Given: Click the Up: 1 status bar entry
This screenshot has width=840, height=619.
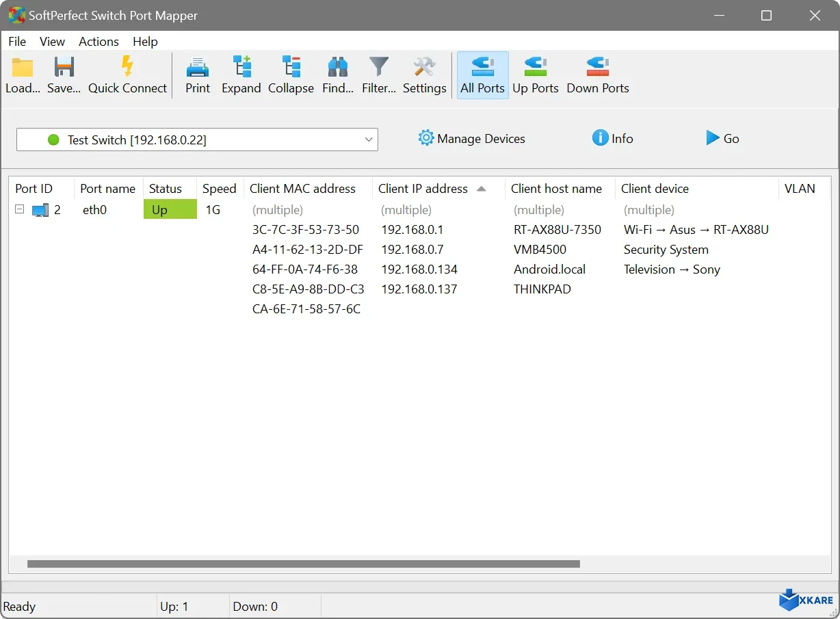Looking at the screenshot, I should (x=174, y=607).
